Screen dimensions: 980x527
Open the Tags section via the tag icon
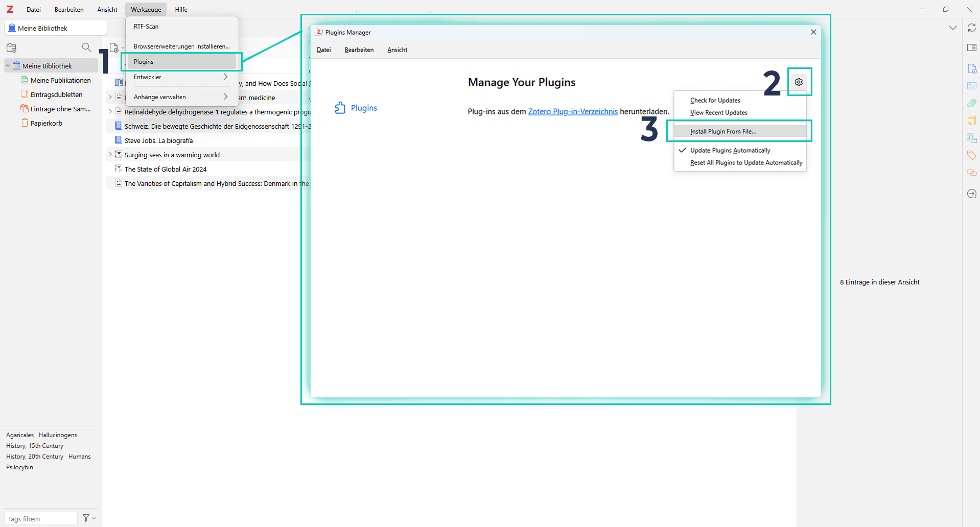point(971,155)
